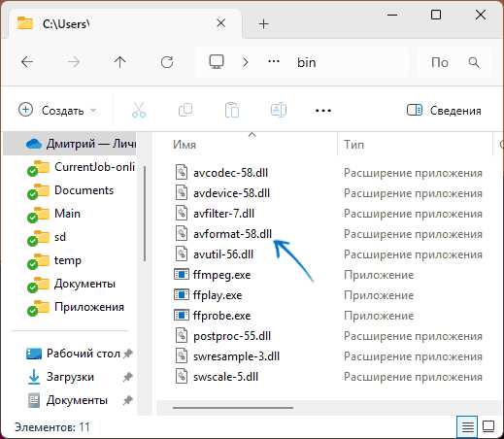
Task: Click the avcodec-58.dll file icon
Action: pyautogui.click(x=182, y=172)
